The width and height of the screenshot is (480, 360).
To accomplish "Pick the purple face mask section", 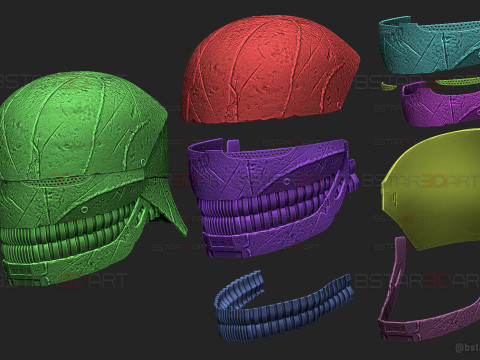I will click(272, 197).
